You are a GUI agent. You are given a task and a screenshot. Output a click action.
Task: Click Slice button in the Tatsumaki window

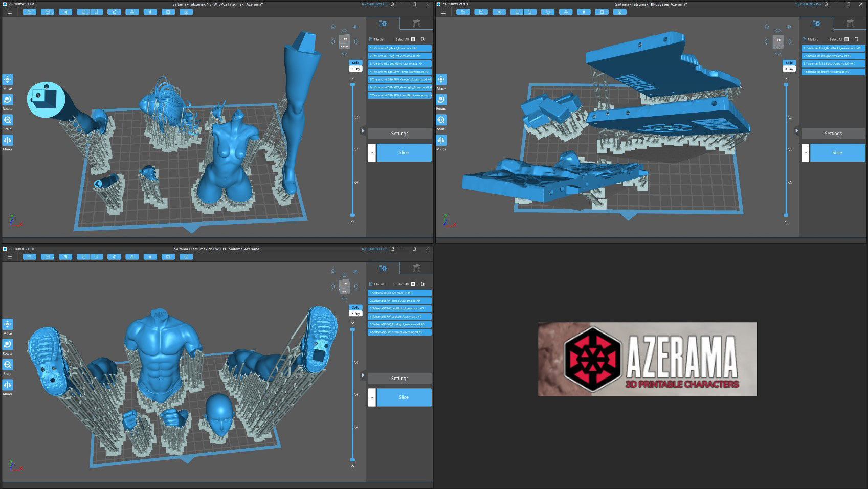pyautogui.click(x=404, y=152)
